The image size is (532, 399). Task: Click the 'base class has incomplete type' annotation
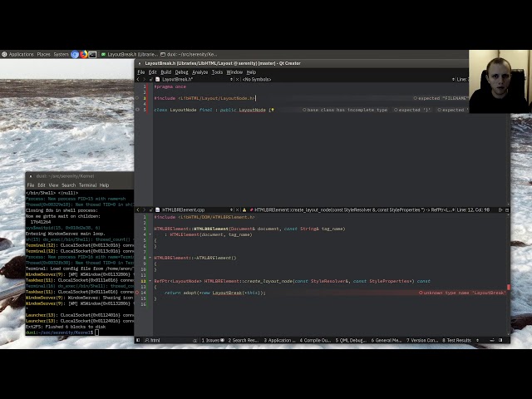point(345,110)
